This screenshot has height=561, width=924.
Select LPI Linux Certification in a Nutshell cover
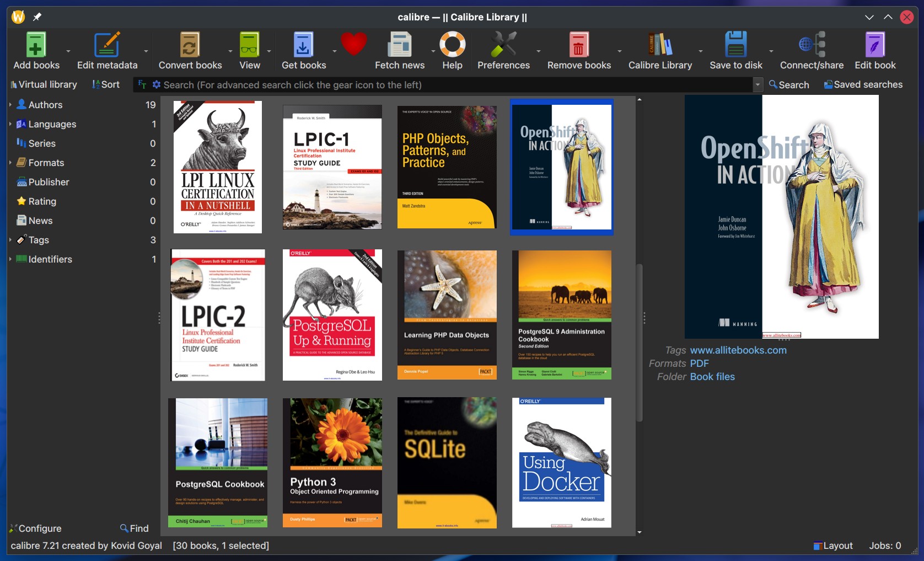[x=218, y=167]
